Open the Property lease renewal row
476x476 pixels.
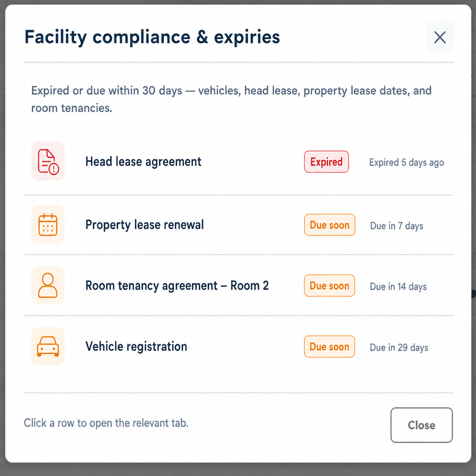point(238,225)
